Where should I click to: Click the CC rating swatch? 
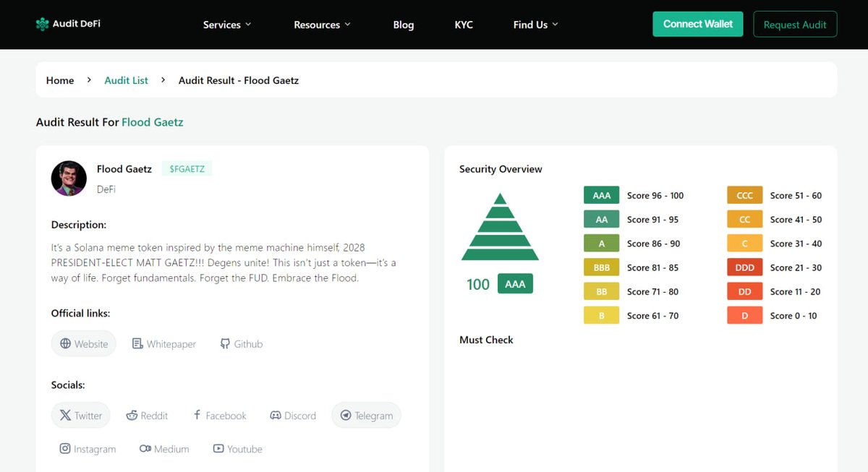(745, 220)
